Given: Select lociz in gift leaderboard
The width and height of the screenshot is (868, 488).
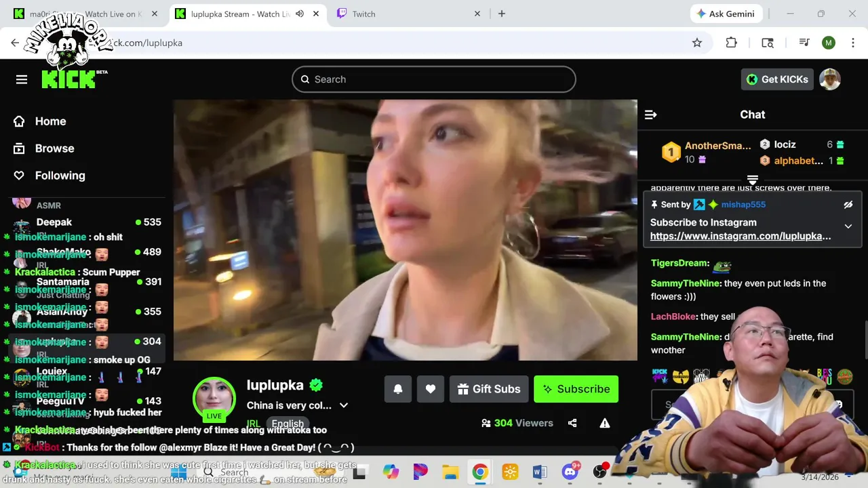Looking at the screenshot, I should [785, 144].
